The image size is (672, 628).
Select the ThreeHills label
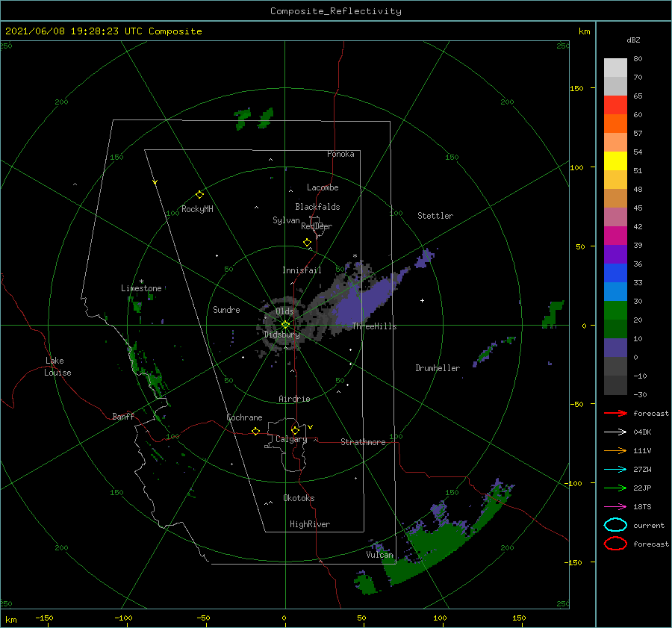pyautogui.click(x=374, y=326)
